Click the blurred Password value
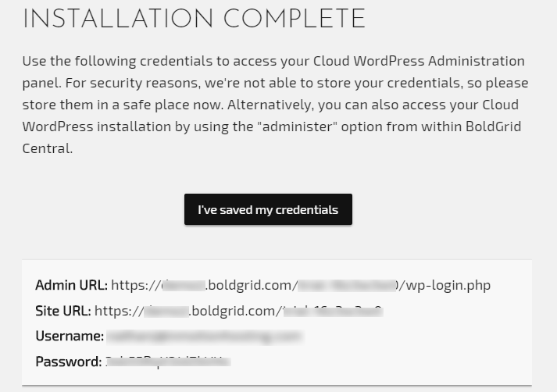The width and height of the screenshot is (557, 392). tap(168, 362)
